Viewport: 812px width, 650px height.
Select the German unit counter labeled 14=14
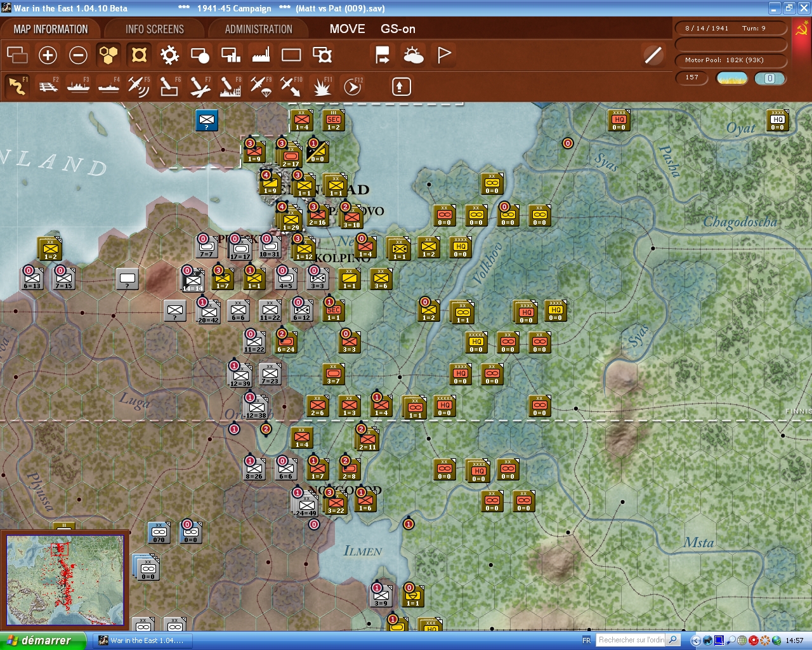click(x=193, y=280)
